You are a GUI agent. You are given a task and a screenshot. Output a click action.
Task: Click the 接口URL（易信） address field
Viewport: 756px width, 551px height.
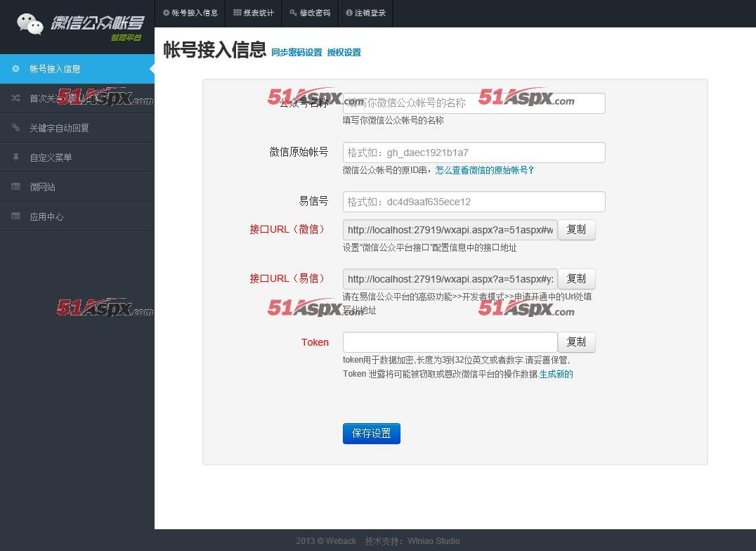click(450, 279)
